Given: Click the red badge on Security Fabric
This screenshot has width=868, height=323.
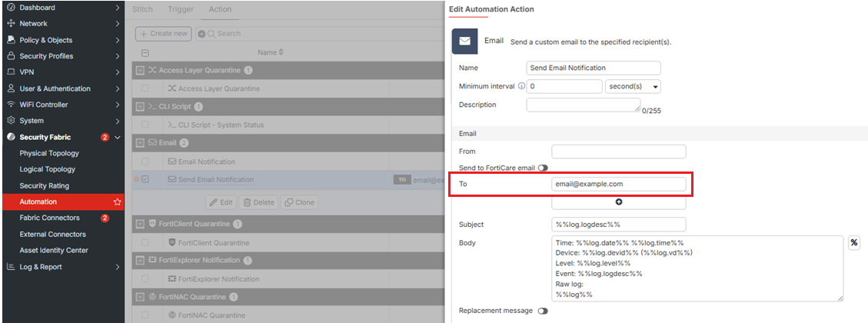Looking at the screenshot, I should (105, 138).
